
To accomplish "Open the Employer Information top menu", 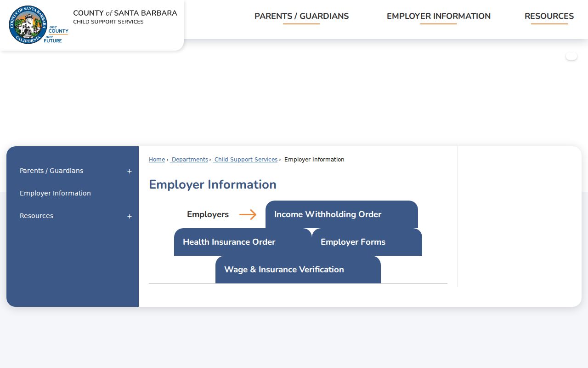I will coord(439,17).
